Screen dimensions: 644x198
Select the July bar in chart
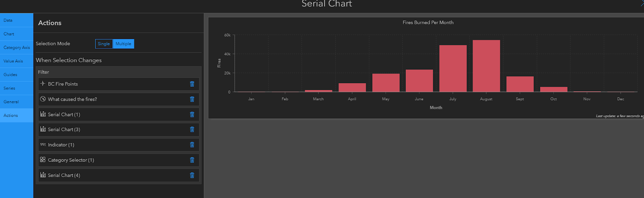453,69
